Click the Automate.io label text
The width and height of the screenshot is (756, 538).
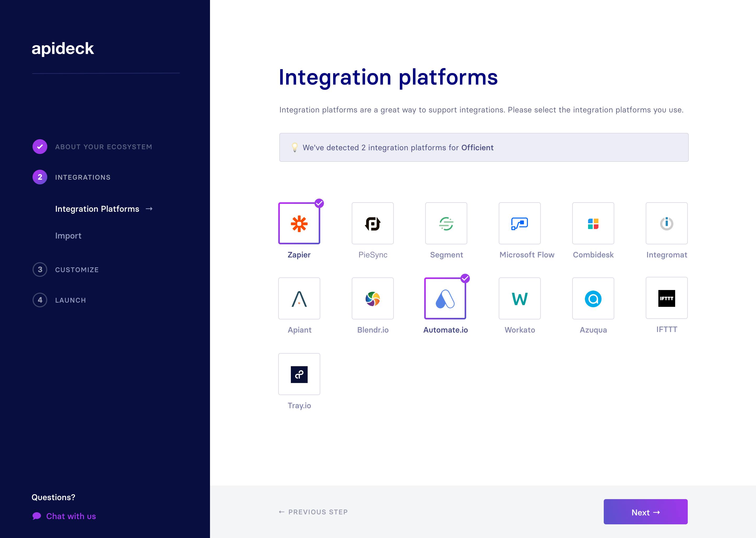[445, 330]
